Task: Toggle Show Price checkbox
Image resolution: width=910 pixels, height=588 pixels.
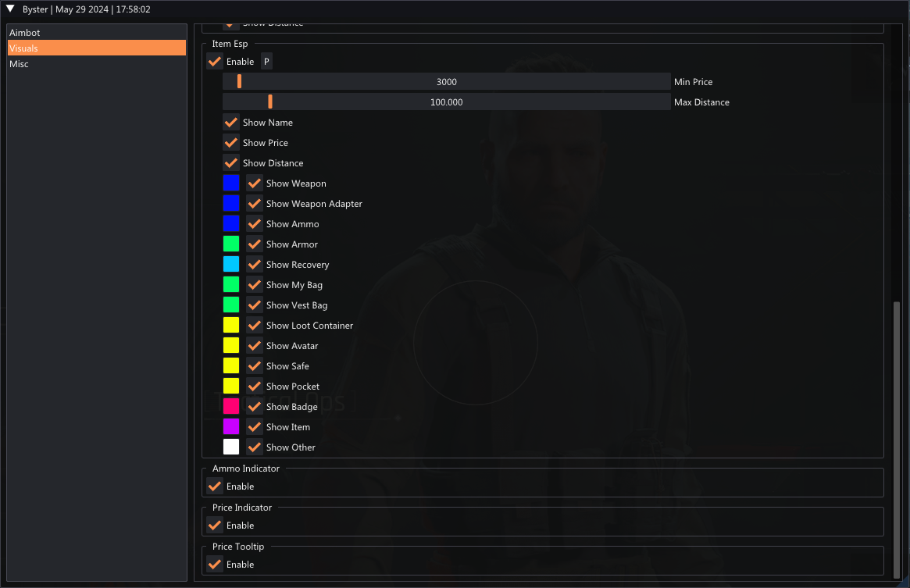Action: (231, 143)
